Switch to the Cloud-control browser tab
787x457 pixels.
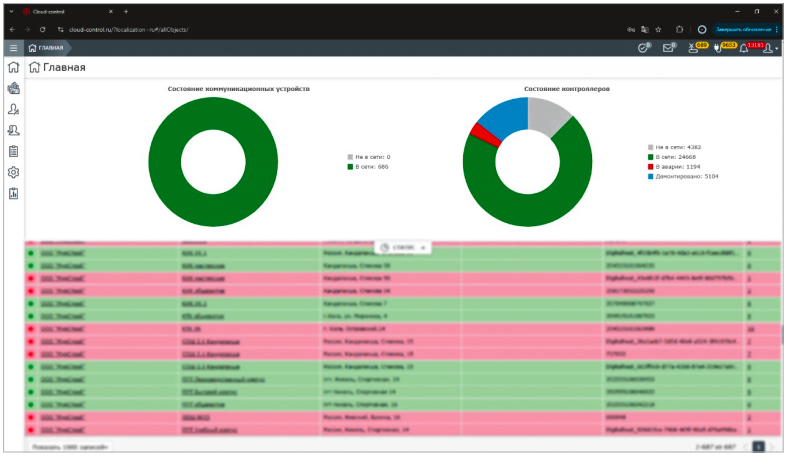[60, 11]
